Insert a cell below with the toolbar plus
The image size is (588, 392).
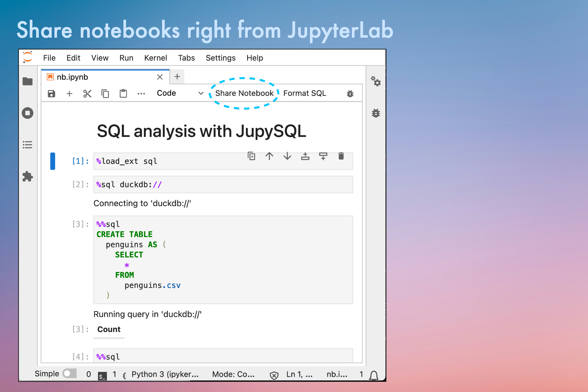[x=70, y=93]
